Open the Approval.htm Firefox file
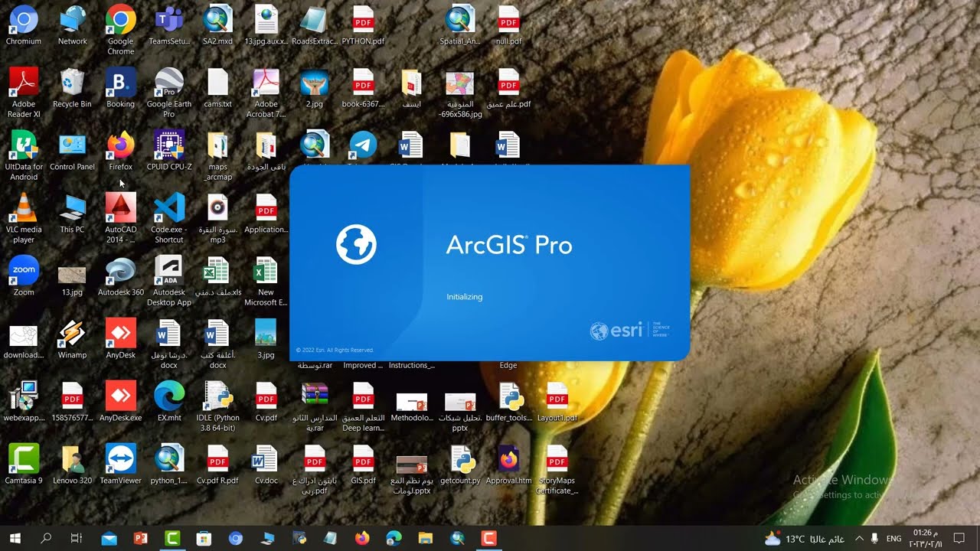Screen dimensions: 980x551 [508, 465]
